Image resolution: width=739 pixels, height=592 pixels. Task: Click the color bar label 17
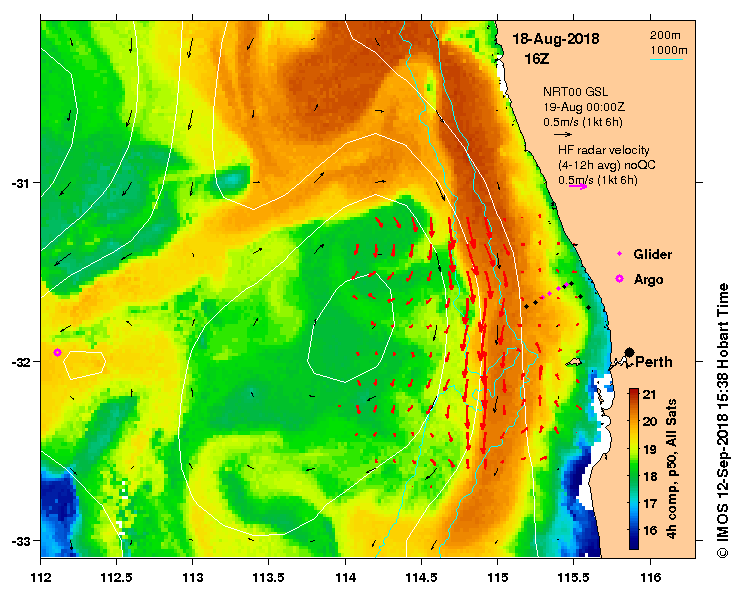650,503
